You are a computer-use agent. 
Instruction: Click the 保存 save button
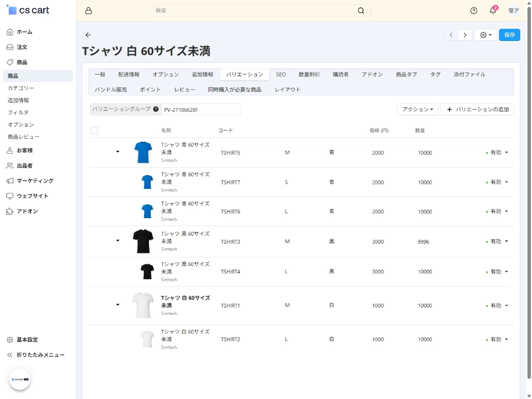(509, 34)
